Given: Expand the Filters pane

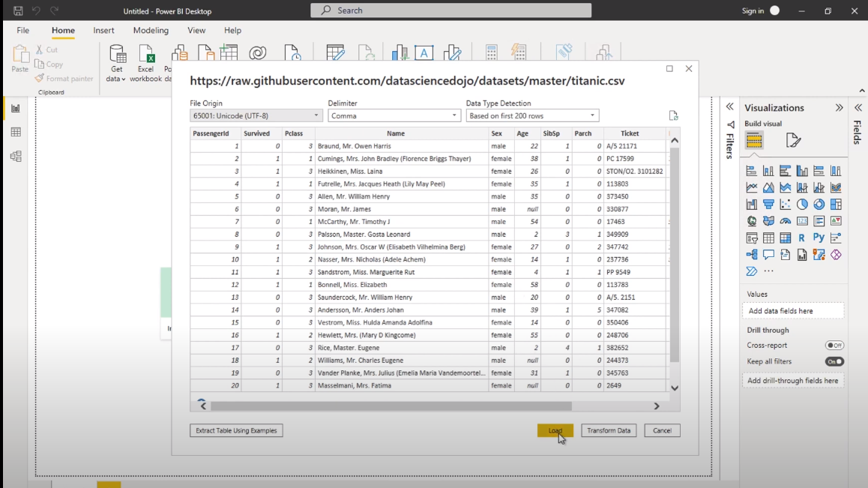Looking at the screenshot, I should [729, 106].
